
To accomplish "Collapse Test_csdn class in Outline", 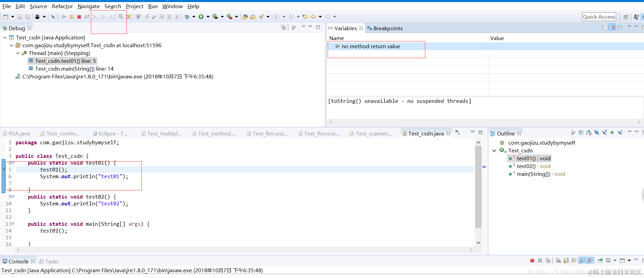I will click(494, 151).
